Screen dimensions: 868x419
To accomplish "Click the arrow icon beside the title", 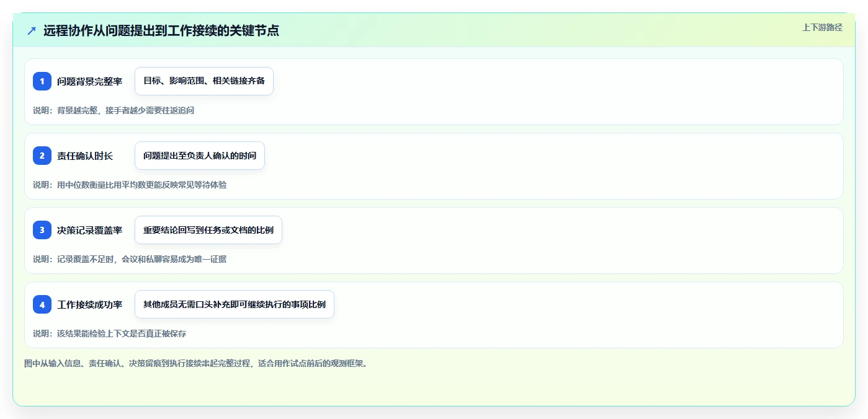I will tap(32, 31).
